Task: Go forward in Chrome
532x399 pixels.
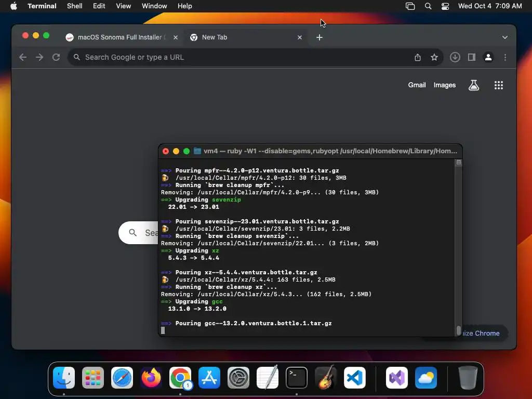Action: [39, 57]
